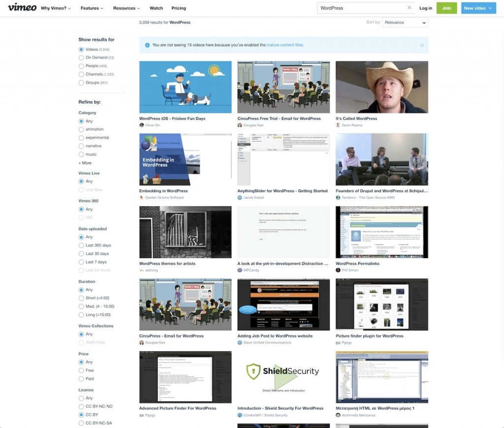Open the Pricing menu item
Viewport: 504px width, 428px height.
[179, 8]
